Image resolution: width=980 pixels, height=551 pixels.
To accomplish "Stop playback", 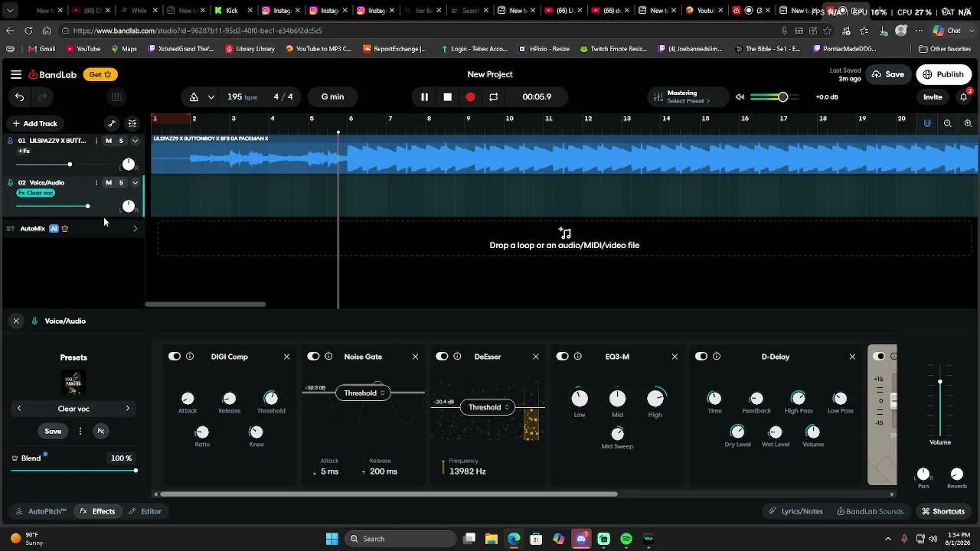I will coord(448,96).
